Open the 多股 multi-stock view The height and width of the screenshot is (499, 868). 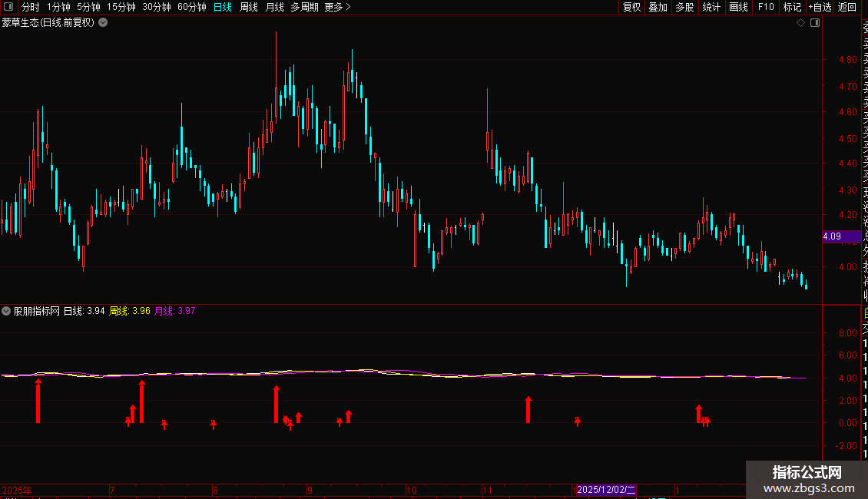coord(684,7)
